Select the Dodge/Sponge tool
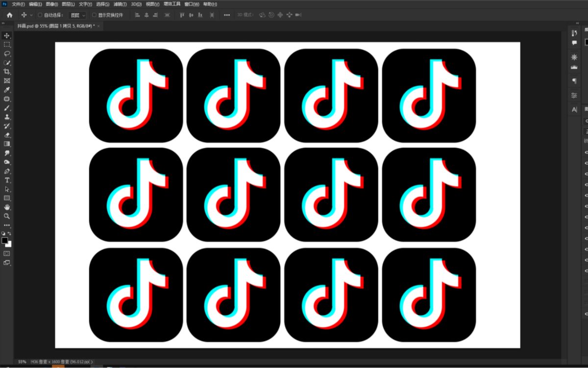 (x=7, y=162)
